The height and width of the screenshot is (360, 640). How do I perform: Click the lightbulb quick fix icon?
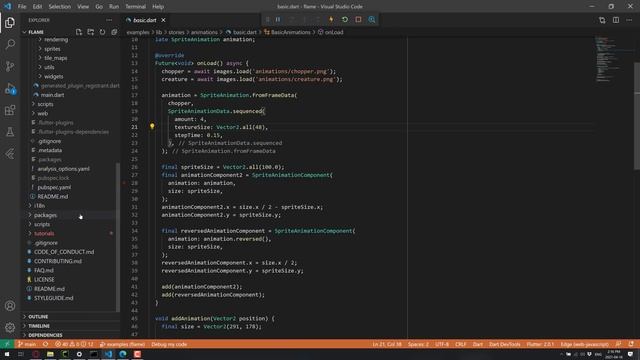pos(152,127)
